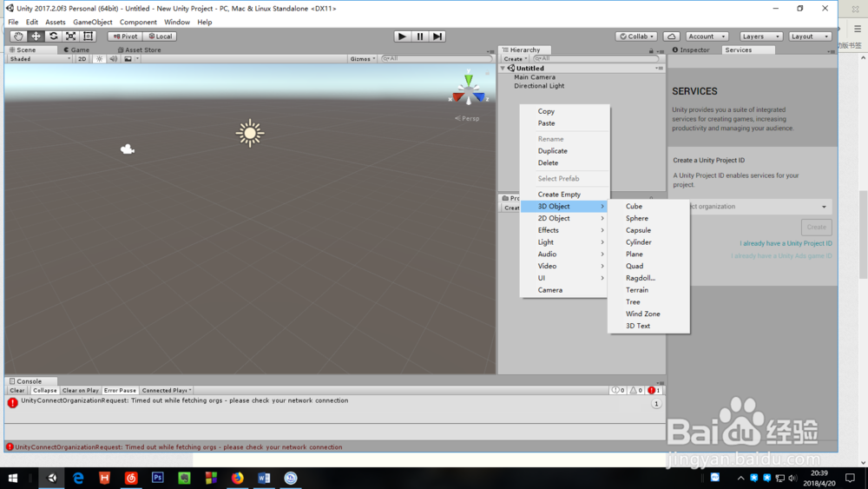The image size is (868, 489).
Task: Click the Step frame button
Action: point(437,36)
